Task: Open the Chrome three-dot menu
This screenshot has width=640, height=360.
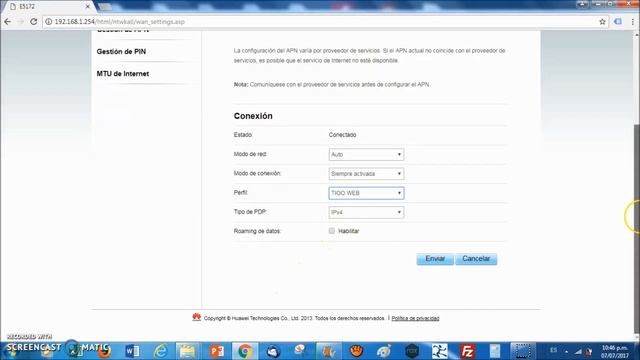Action: (633, 22)
